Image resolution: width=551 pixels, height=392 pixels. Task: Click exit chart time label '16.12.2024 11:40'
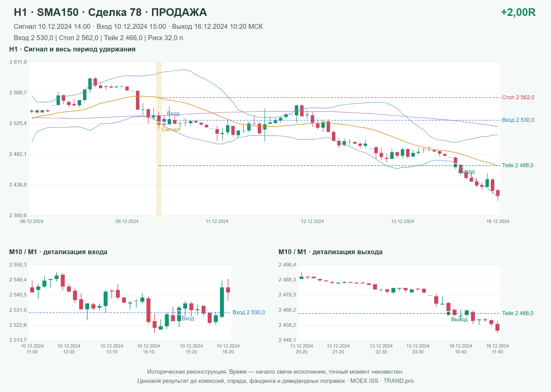tap(497, 349)
